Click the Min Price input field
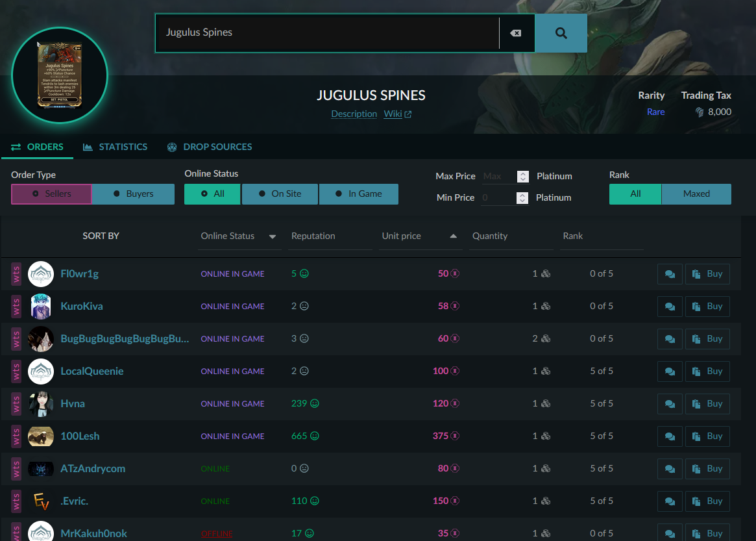The image size is (756, 541). pos(498,197)
